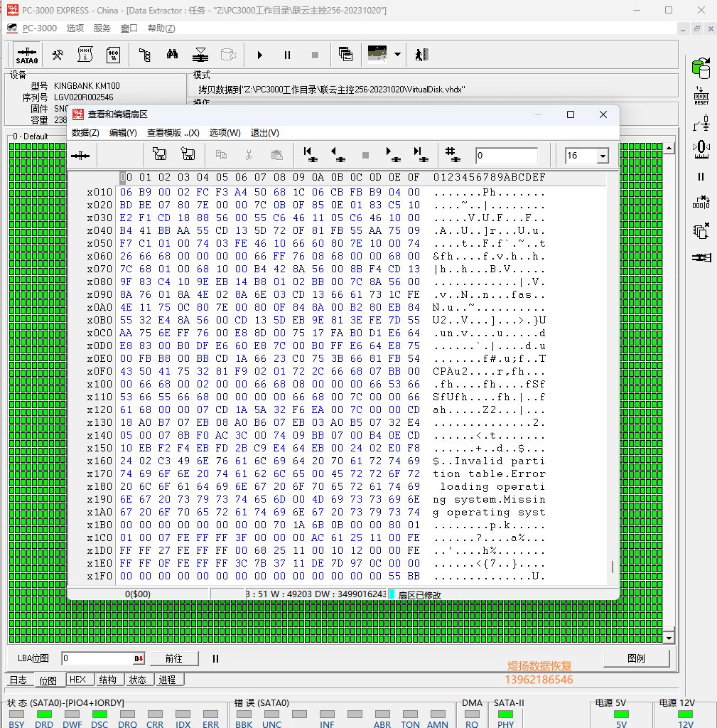Open 选项(W) menu in sector editor

point(225,133)
